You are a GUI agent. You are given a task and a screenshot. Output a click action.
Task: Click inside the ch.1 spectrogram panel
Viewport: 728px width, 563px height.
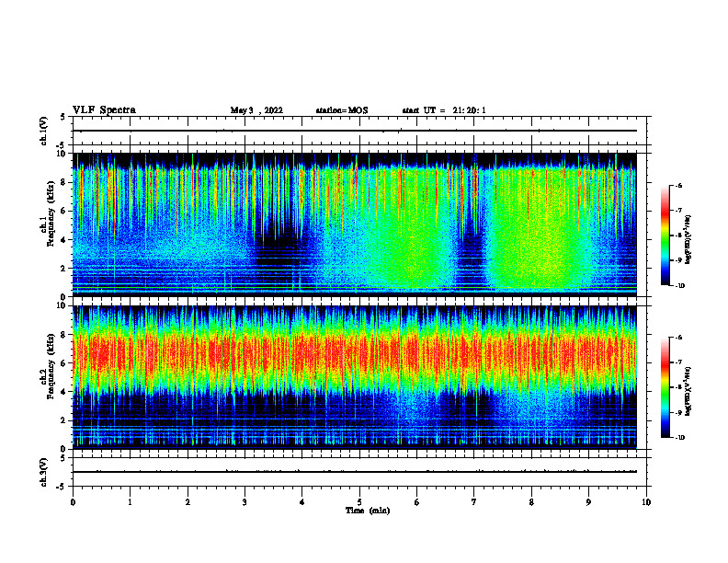[x=354, y=224]
